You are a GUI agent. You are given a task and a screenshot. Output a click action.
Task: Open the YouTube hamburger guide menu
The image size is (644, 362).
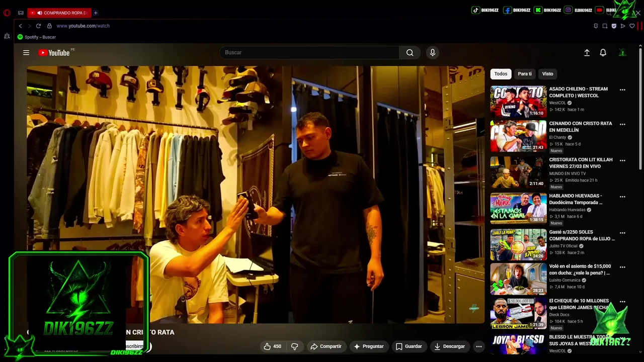[26, 53]
